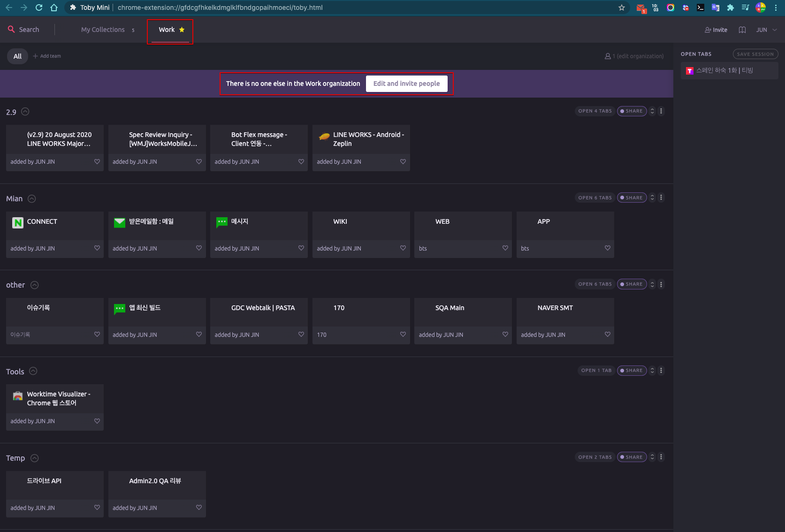The height and width of the screenshot is (532, 785).
Task: Click sort arrows for other collection
Action: [652, 284]
